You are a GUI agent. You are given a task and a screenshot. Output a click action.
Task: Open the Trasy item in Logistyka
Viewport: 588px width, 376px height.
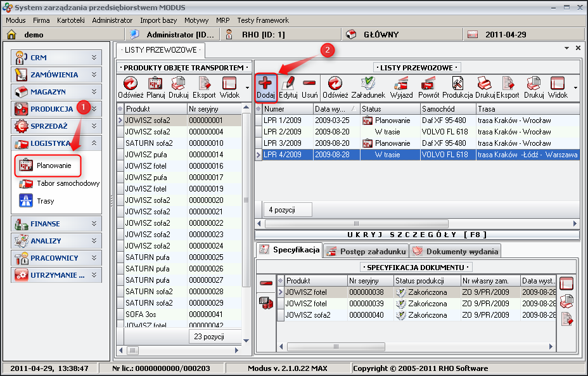[45, 201]
